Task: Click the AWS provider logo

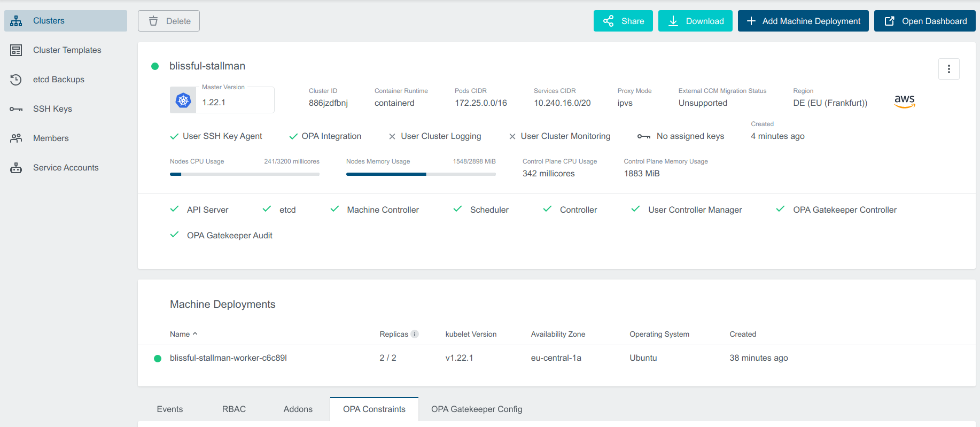Action: [x=905, y=101]
